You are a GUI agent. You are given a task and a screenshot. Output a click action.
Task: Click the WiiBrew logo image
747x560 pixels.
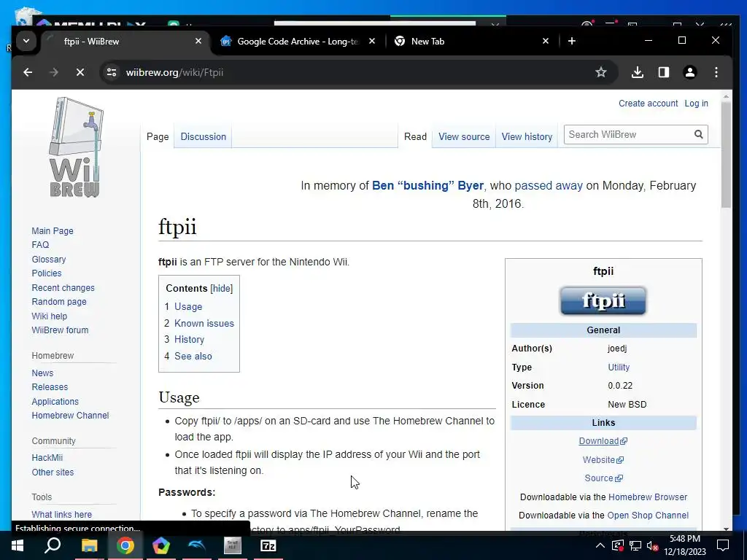coord(75,147)
